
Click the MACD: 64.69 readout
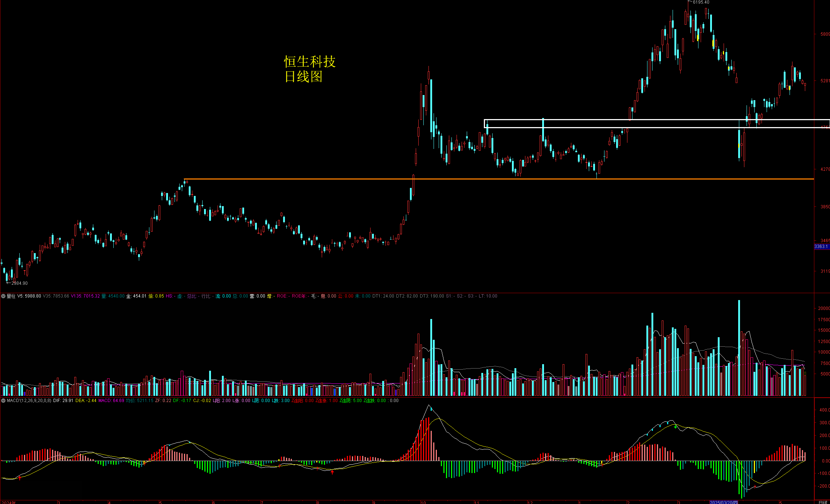111,401
